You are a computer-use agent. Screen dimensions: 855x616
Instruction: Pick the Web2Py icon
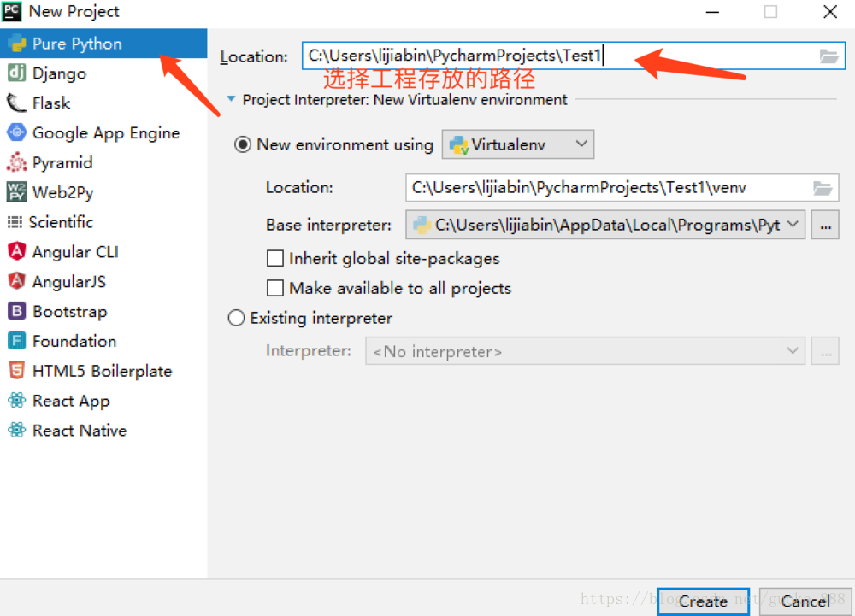coord(16,191)
